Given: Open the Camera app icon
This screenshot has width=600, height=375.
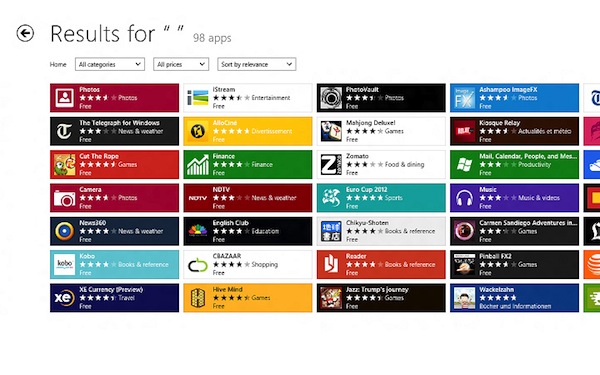Looking at the screenshot, I should click(x=65, y=198).
